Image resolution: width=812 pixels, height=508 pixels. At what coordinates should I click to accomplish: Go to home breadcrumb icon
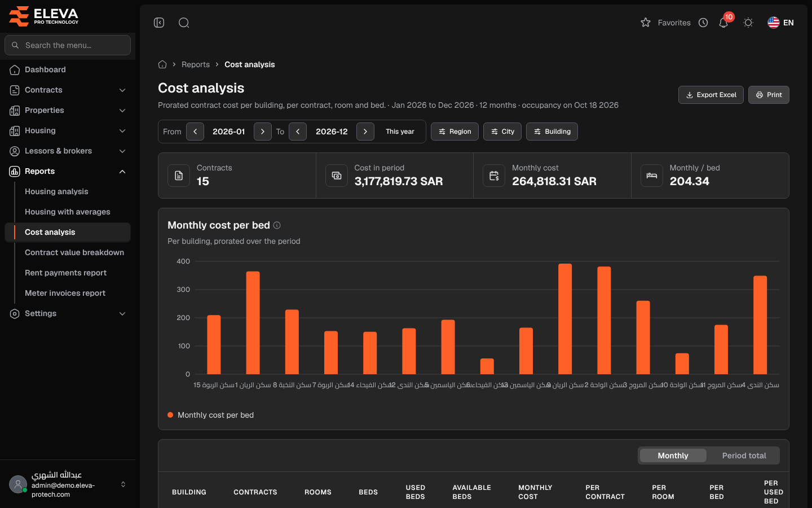coord(162,64)
